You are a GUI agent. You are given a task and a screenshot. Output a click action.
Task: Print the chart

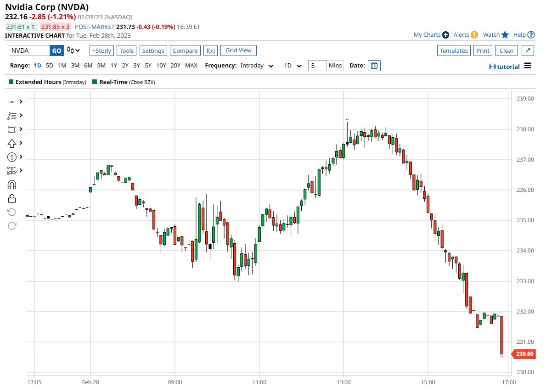tap(483, 50)
